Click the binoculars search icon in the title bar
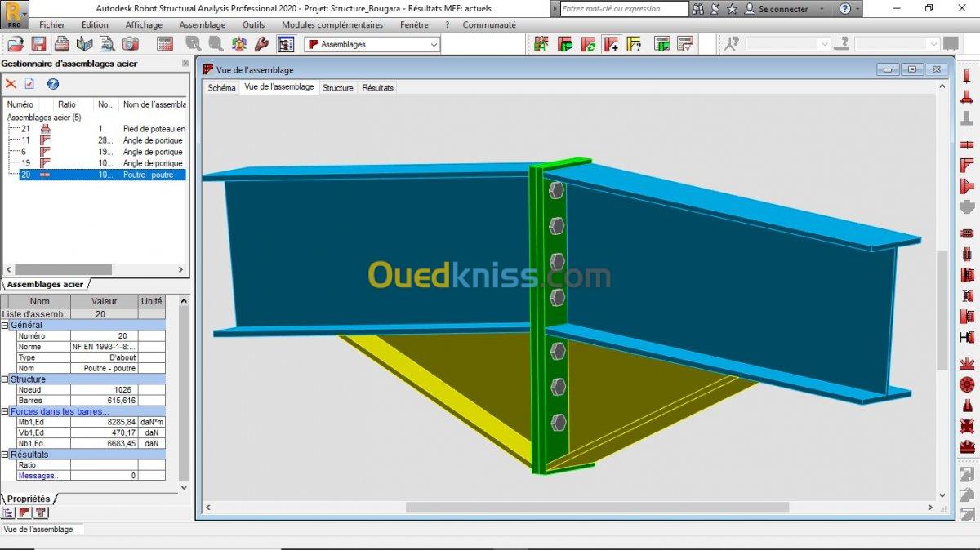 coord(698,9)
